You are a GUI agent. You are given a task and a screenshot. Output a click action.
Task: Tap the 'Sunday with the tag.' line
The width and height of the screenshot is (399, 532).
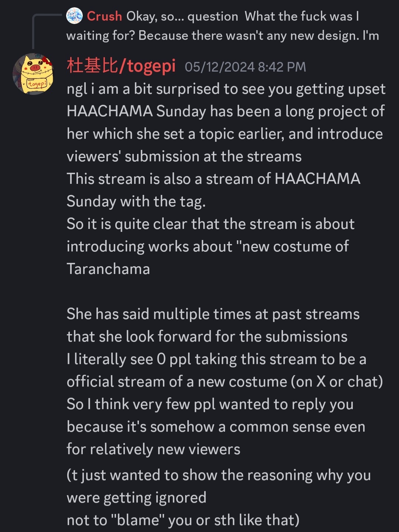[x=136, y=202]
